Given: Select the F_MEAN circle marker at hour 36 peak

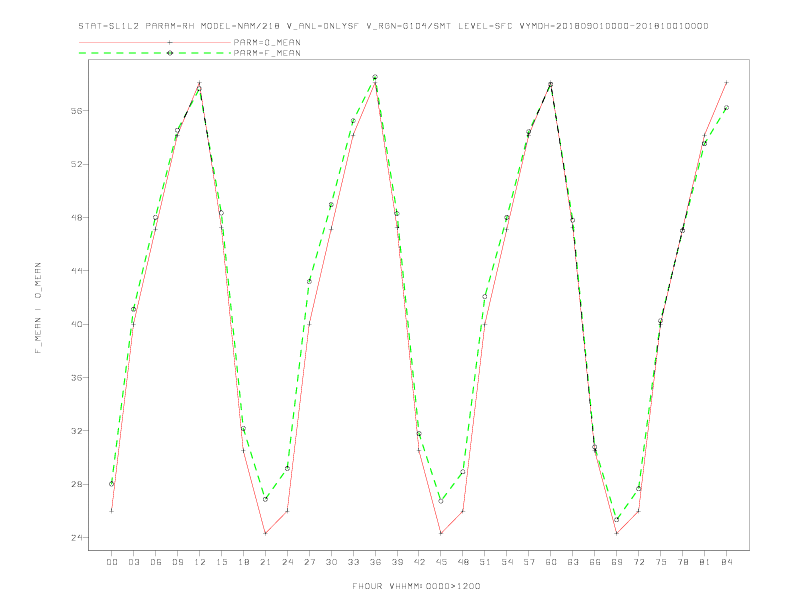Looking at the screenshot, I should pyautogui.click(x=375, y=77).
